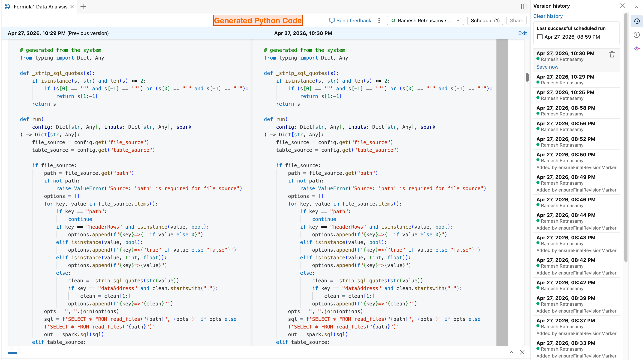
Task: Open the kebab more-options menu
Action: coord(379,21)
